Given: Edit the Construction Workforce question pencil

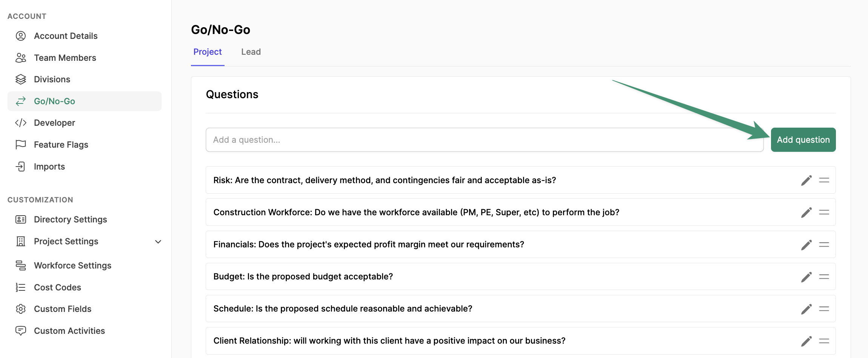Looking at the screenshot, I should coord(806,213).
